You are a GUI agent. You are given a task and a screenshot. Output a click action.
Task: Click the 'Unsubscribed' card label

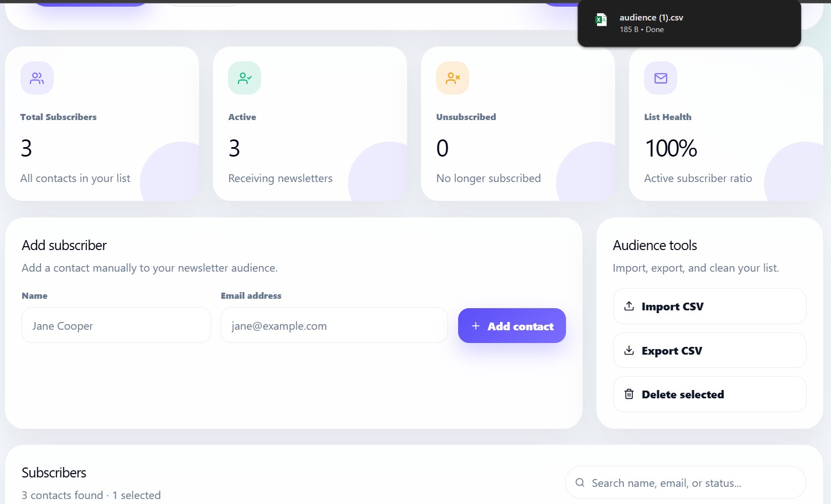(x=466, y=117)
